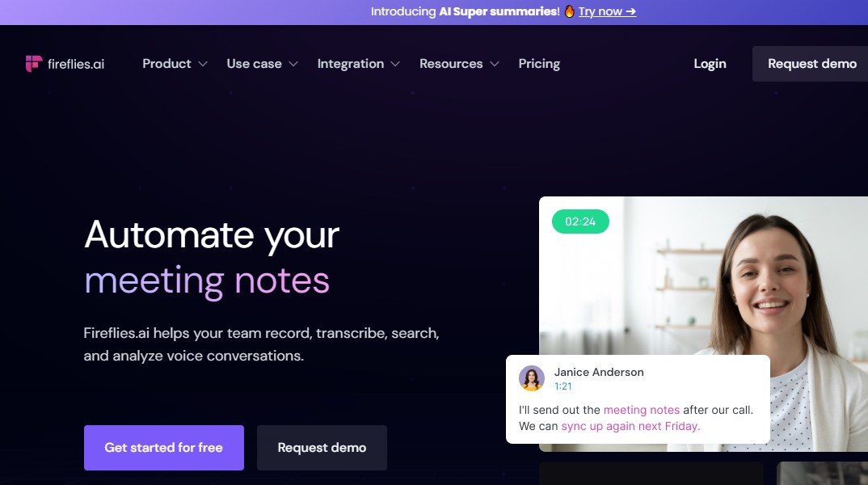Click the Login link in the header
This screenshot has height=485, width=868.
pos(710,64)
